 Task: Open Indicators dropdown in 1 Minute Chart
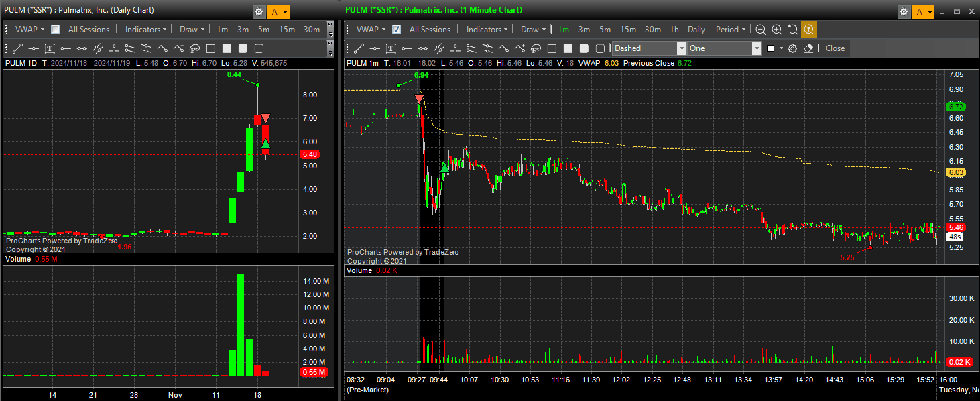coord(487,30)
